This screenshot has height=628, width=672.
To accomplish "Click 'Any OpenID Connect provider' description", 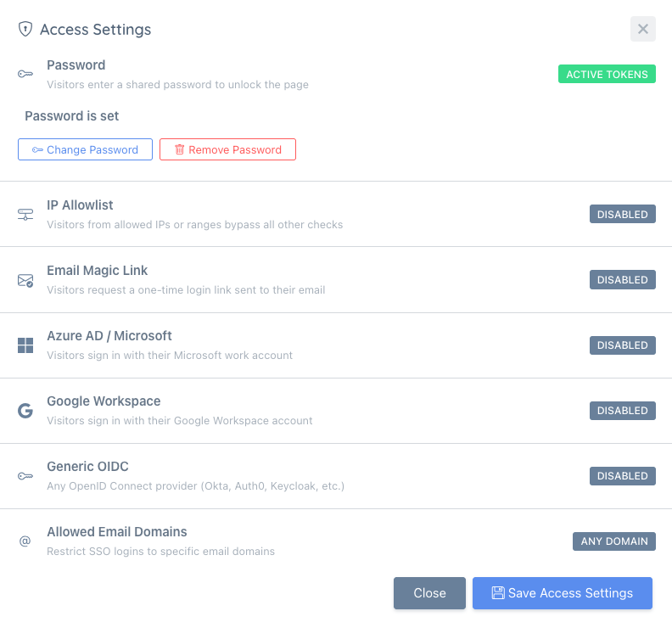I will point(195,486).
